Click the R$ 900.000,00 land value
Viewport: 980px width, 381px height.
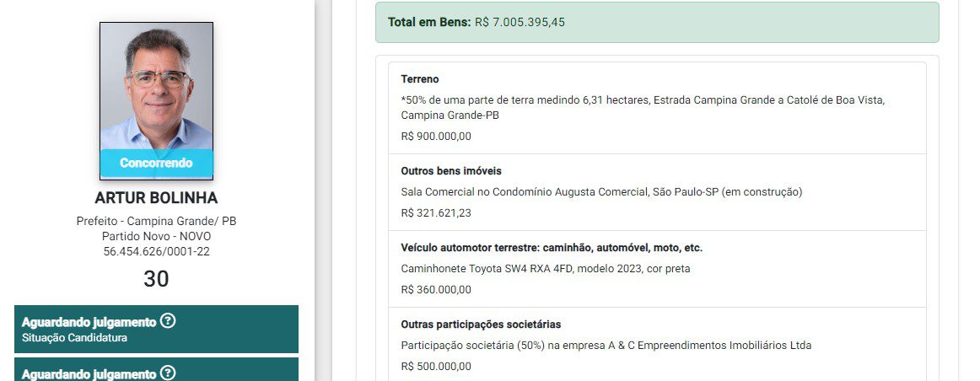coord(436,136)
